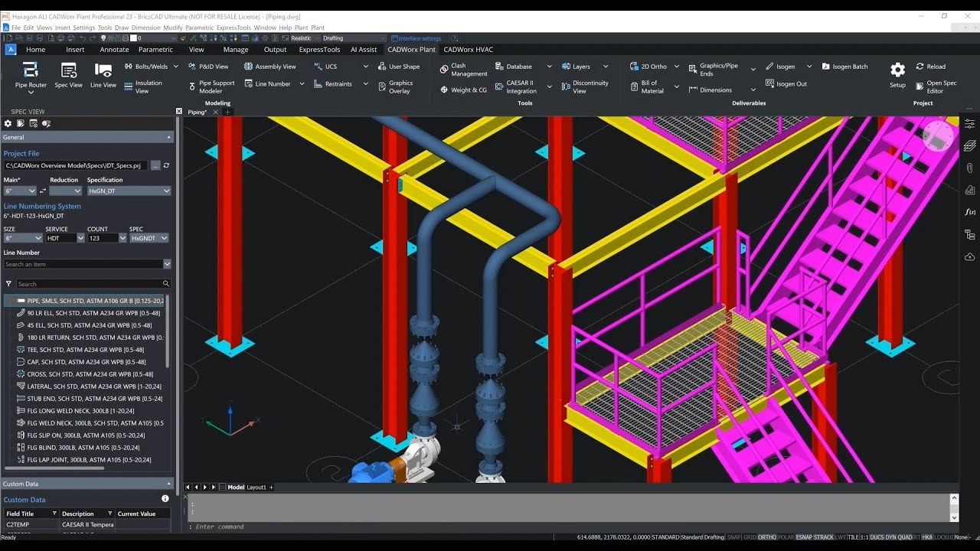The width and height of the screenshot is (980, 551).
Task: Run the Isogen Out tool
Action: point(786,83)
